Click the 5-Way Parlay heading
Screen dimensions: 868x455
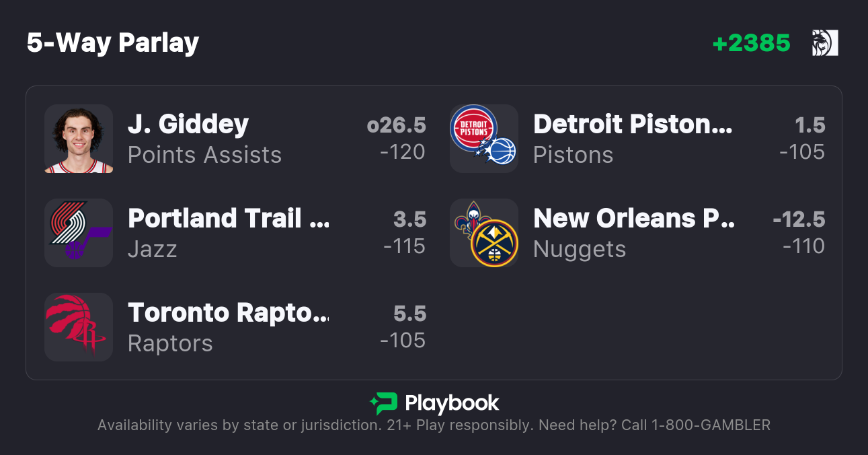(113, 43)
